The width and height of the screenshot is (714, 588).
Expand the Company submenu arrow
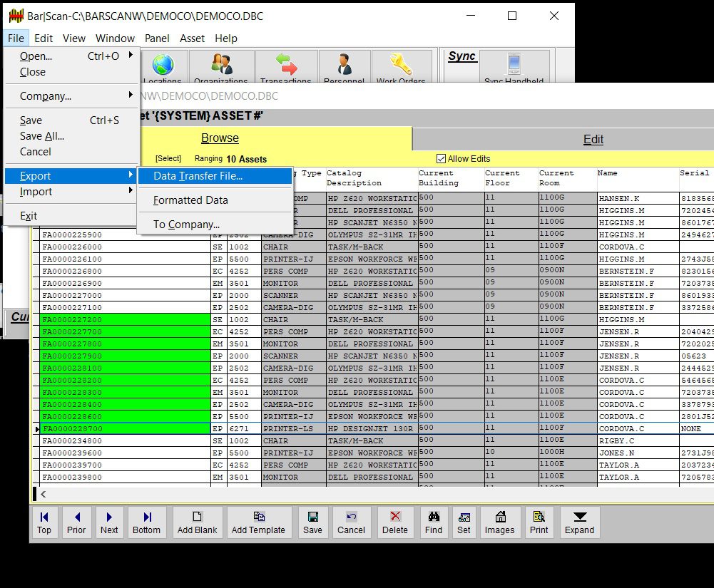coord(131,95)
